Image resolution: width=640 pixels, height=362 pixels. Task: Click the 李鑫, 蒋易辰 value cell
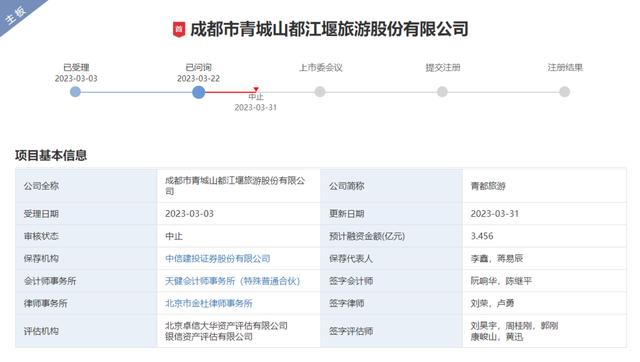(544, 258)
